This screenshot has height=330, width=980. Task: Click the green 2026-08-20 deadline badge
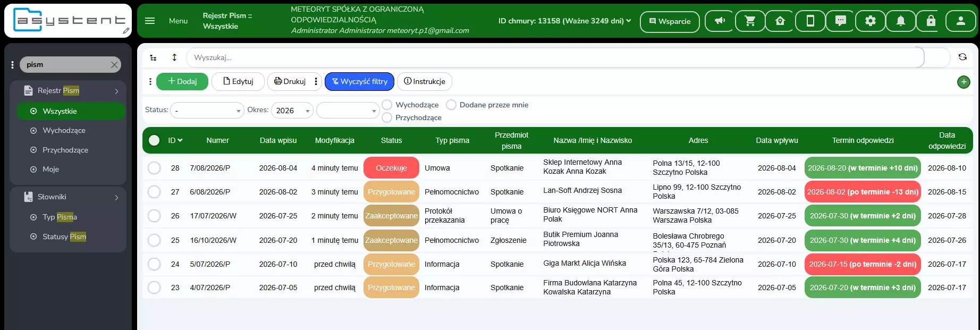(863, 168)
